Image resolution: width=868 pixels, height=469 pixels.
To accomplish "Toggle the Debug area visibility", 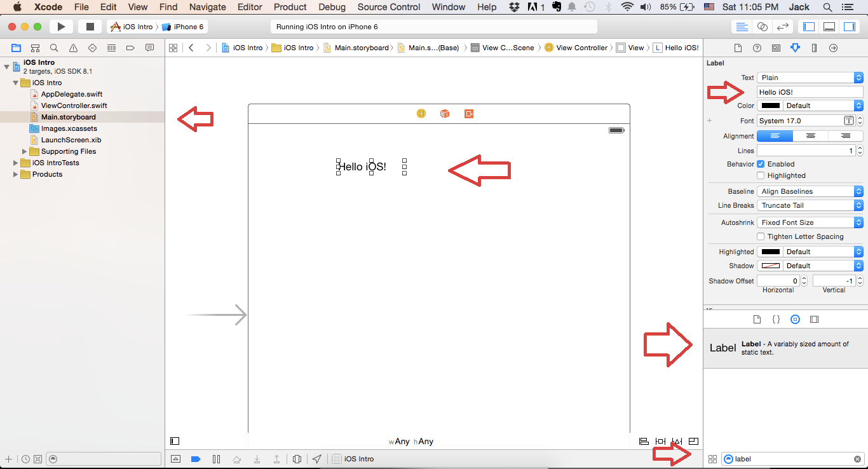I will click(829, 27).
